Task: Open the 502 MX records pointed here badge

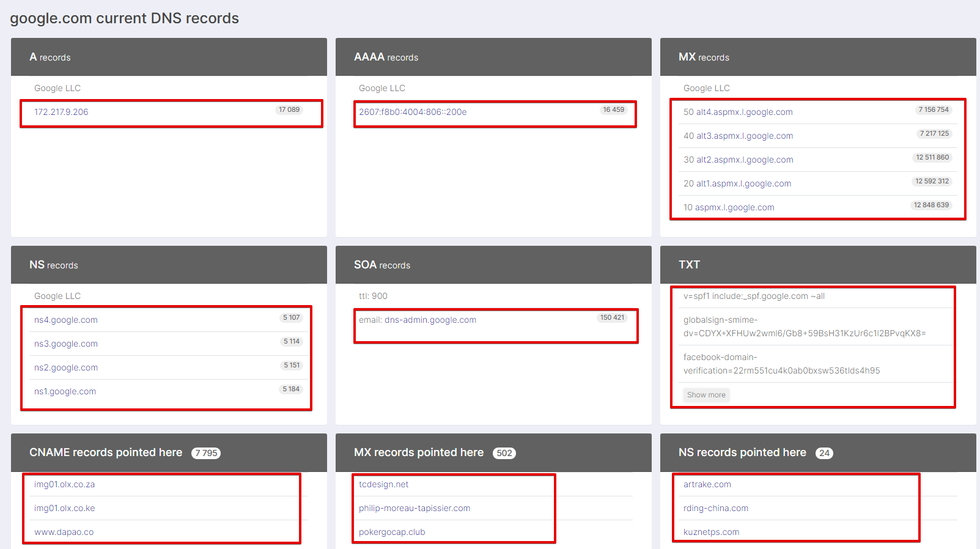Action: pyautogui.click(x=504, y=453)
